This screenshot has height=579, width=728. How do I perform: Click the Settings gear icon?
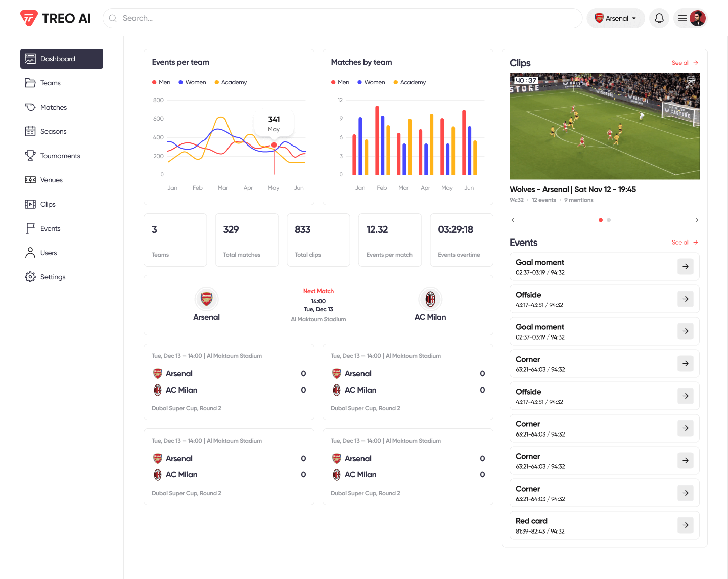pyautogui.click(x=30, y=277)
